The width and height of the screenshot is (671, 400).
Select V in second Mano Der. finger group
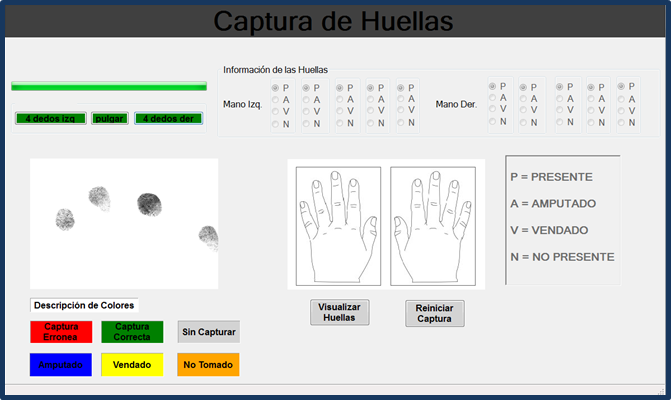tap(523, 110)
